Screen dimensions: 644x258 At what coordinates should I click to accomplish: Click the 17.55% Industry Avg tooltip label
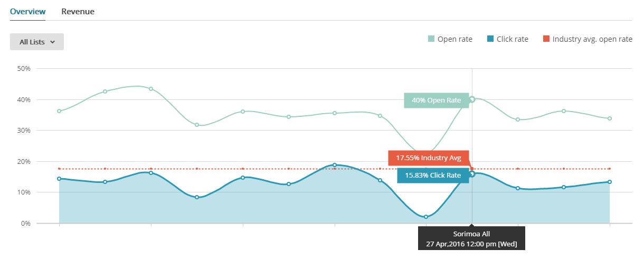coord(428,158)
